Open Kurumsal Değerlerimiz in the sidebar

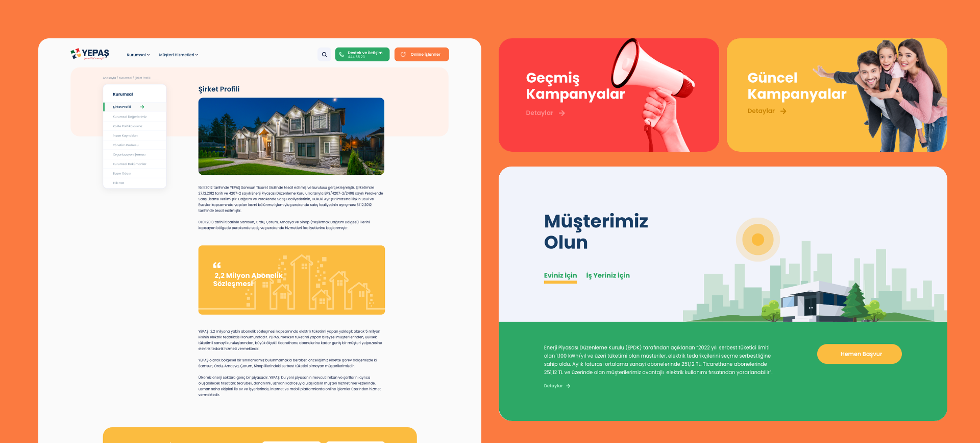pos(130,116)
